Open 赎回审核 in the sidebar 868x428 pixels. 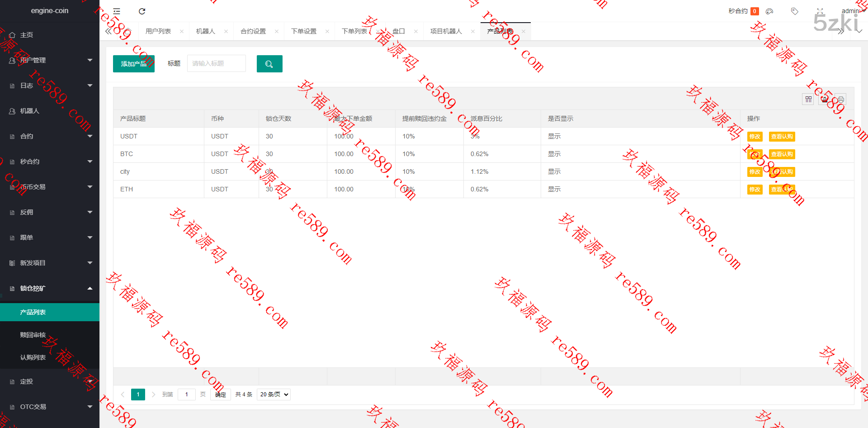33,335
